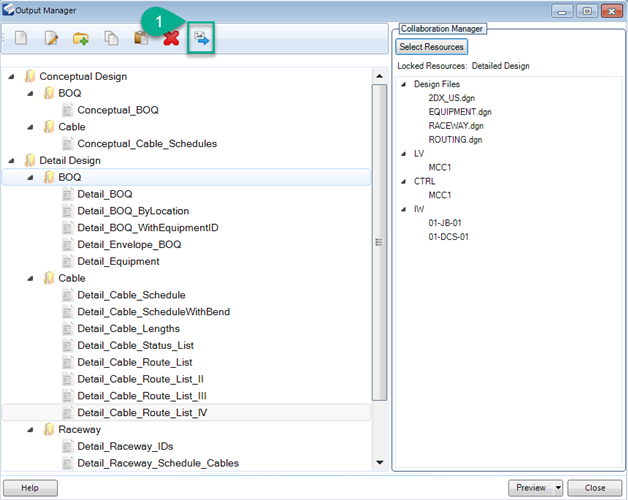This screenshot has height=500, width=628.
Task: Collapse the Detail Design tree node
Action: (11, 161)
